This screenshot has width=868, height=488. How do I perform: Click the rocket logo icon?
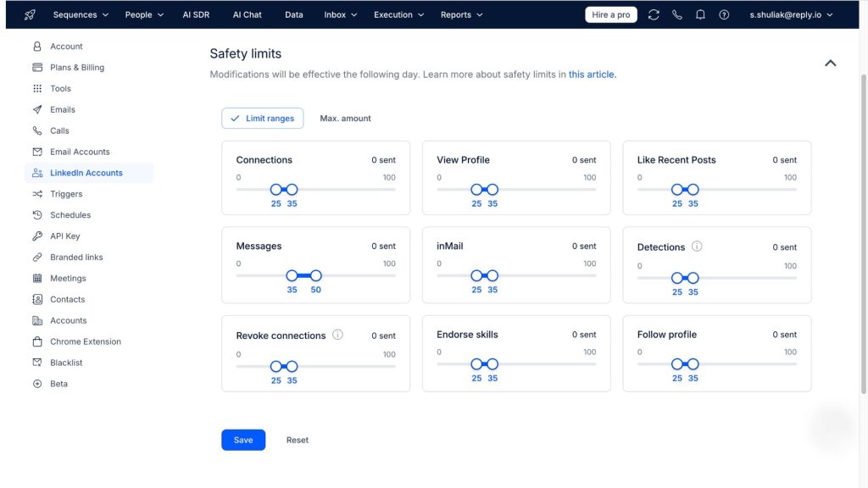click(x=30, y=15)
